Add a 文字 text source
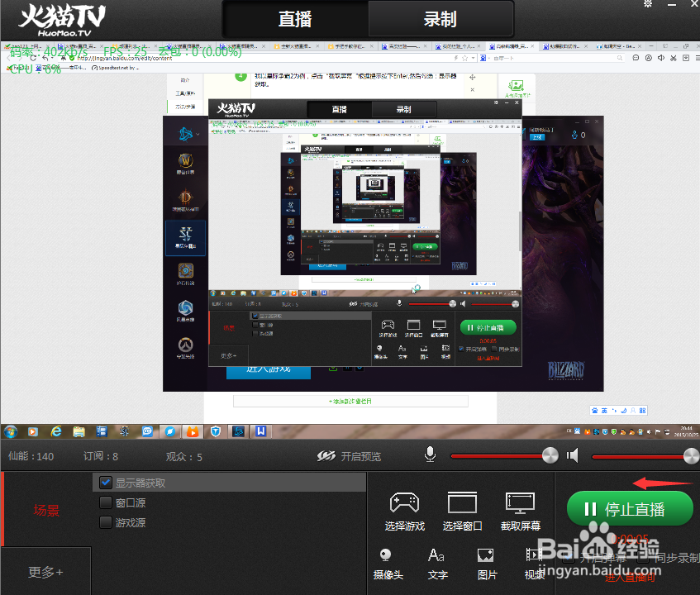The width and height of the screenshot is (700, 595). [x=437, y=564]
